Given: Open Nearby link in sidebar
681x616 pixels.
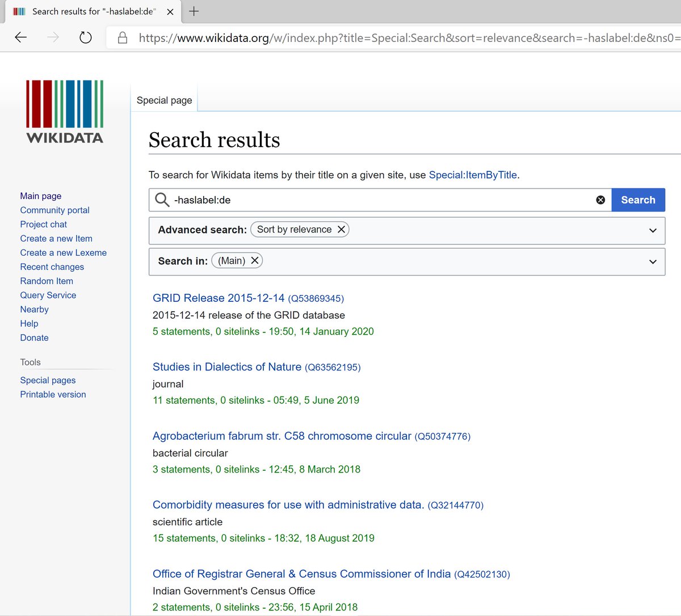Looking at the screenshot, I should point(35,309).
